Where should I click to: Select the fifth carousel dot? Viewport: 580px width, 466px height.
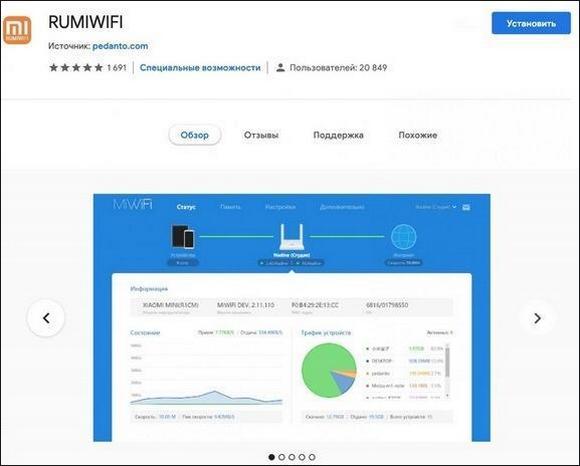pyautogui.click(x=312, y=457)
